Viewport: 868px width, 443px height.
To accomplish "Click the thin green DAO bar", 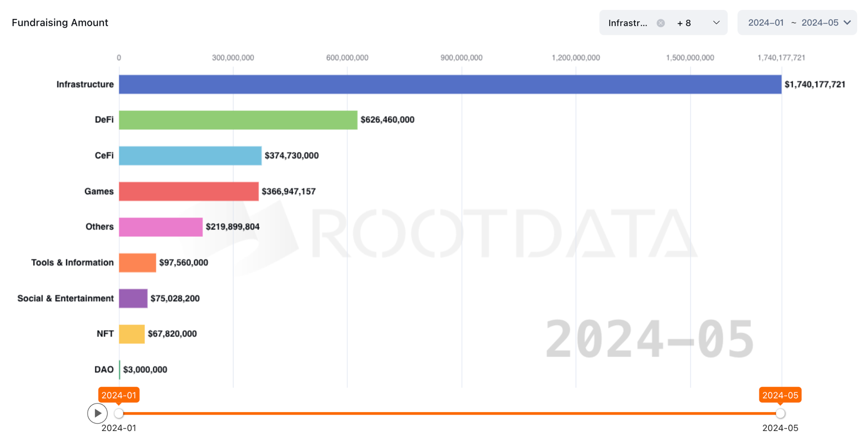I will pos(120,370).
